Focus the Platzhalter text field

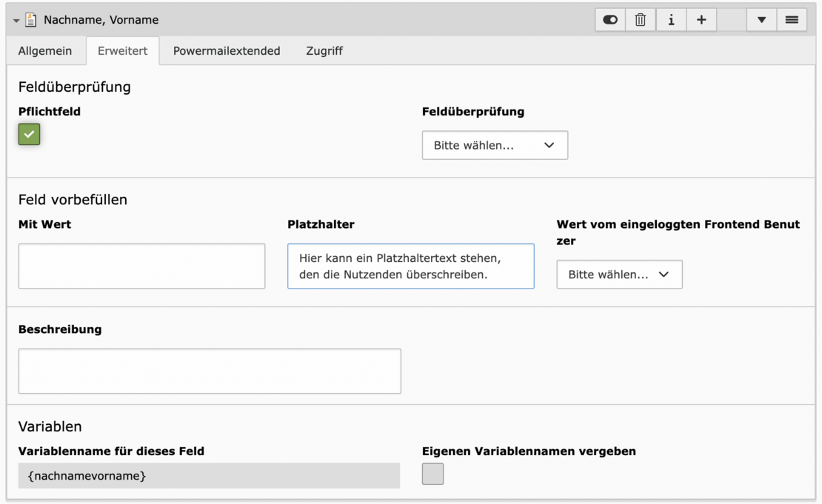[x=410, y=266]
